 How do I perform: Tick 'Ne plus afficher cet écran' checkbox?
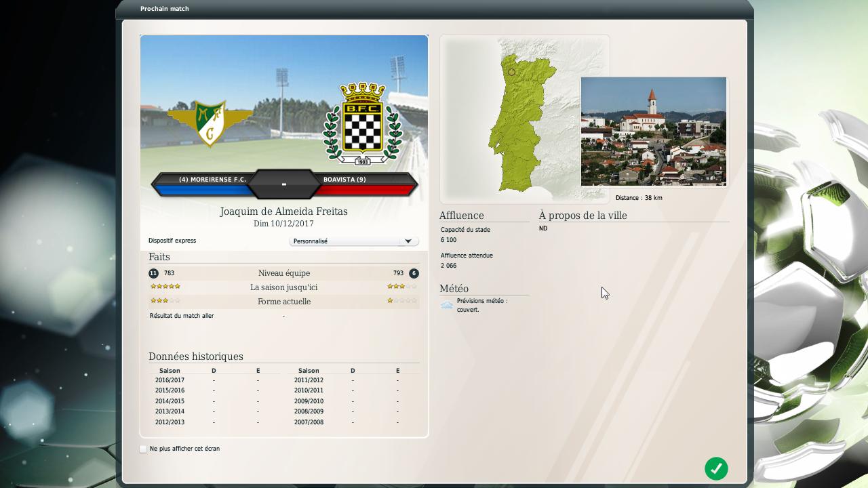[143, 449]
